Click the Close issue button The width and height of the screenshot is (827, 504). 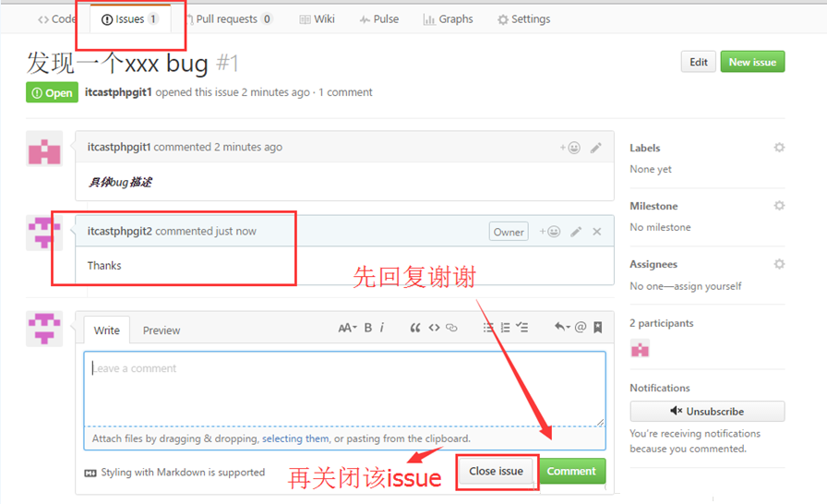(497, 471)
